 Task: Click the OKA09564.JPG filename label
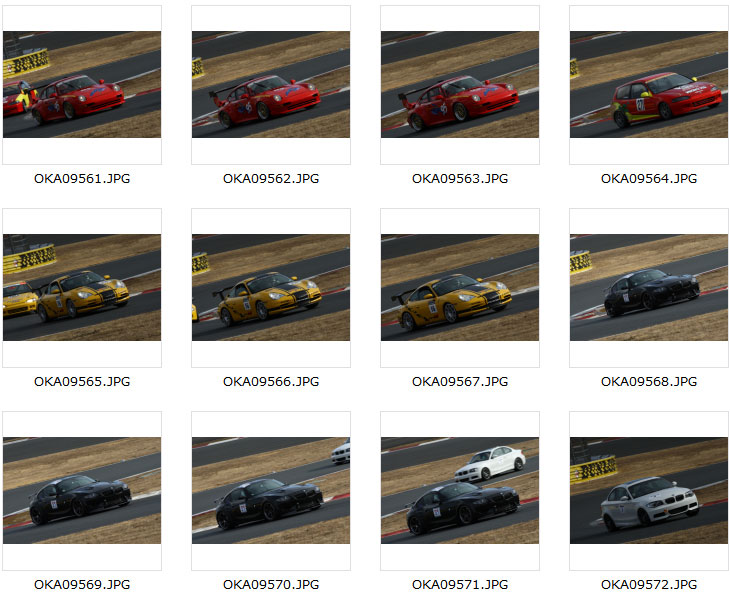point(649,178)
